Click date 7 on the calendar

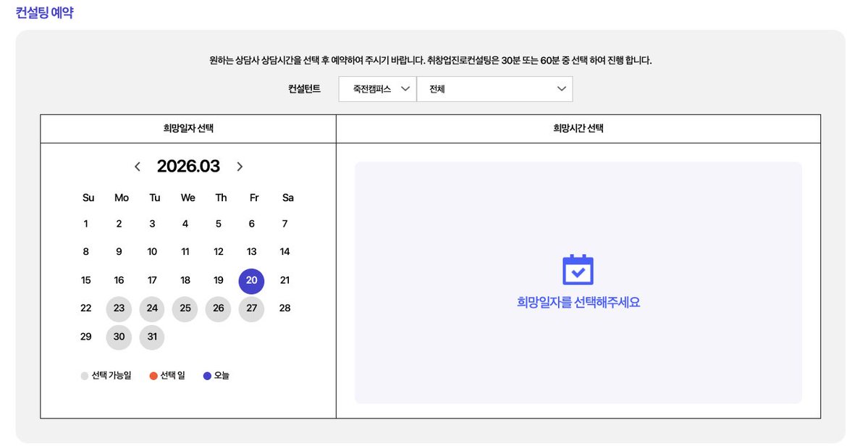click(x=285, y=224)
